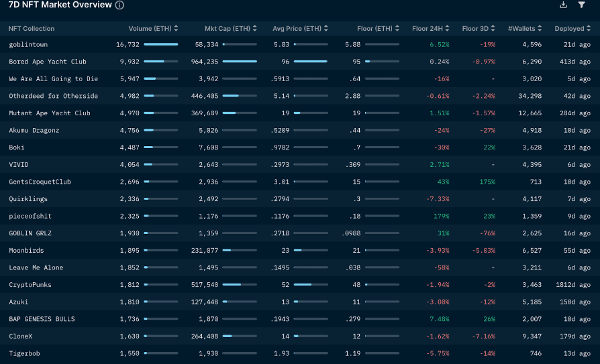Click Boki Floor 24H value -30%
This screenshot has width=600, height=364.
click(x=442, y=147)
